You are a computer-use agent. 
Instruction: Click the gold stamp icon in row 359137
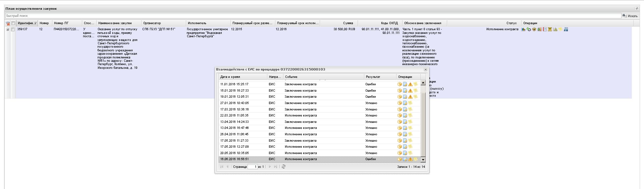(550, 29)
